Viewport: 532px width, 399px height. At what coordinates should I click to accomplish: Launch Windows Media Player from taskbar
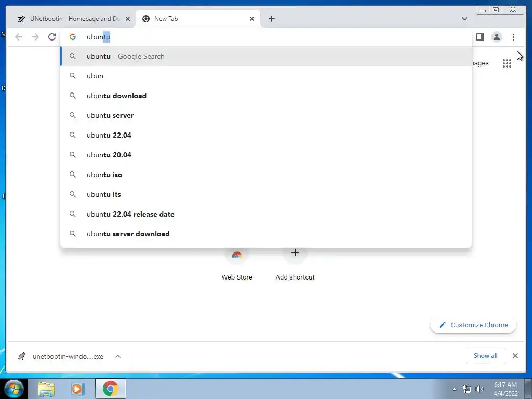[77, 389]
